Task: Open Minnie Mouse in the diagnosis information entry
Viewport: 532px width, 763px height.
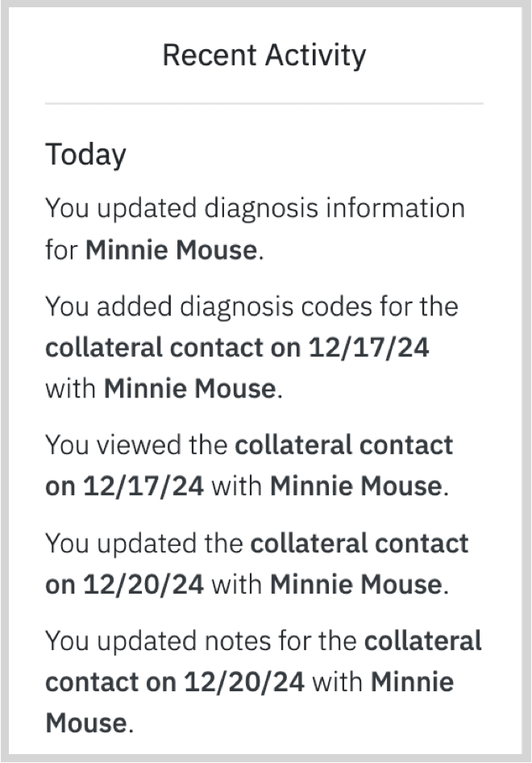Action: point(171,250)
